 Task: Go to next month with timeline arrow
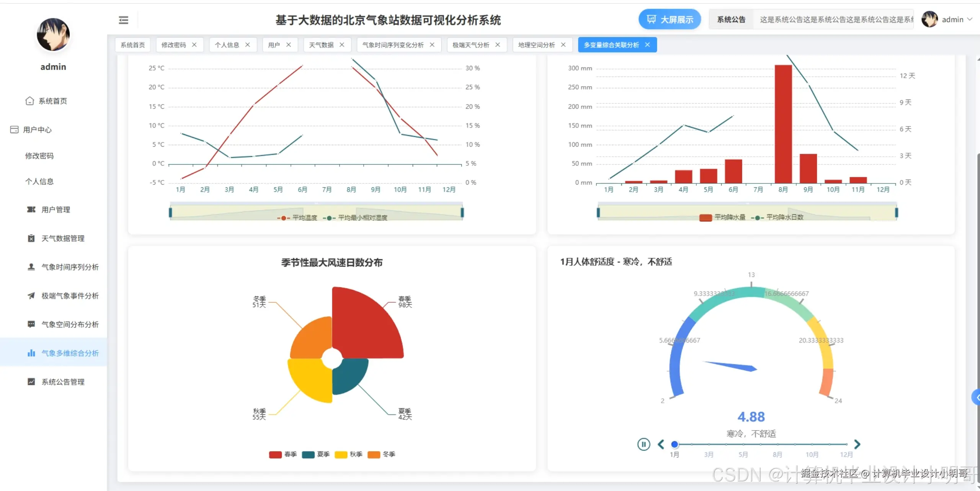point(857,444)
